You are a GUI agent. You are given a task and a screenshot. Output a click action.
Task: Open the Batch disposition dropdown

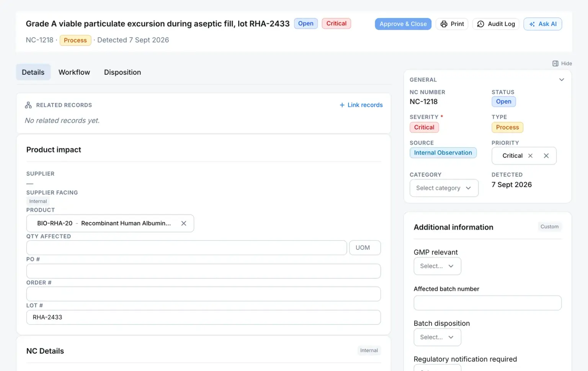pos(437,337)
